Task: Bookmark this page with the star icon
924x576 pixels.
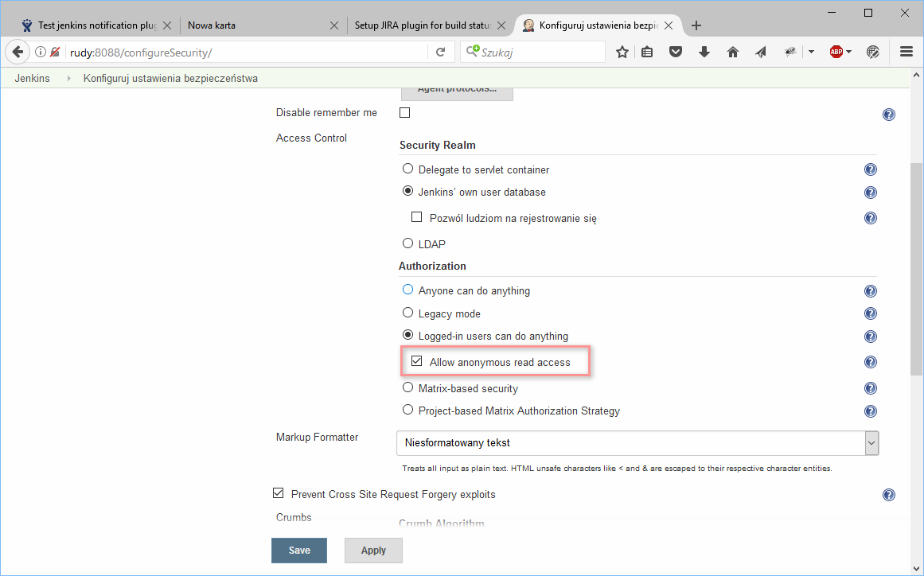Action: [622, 52]
